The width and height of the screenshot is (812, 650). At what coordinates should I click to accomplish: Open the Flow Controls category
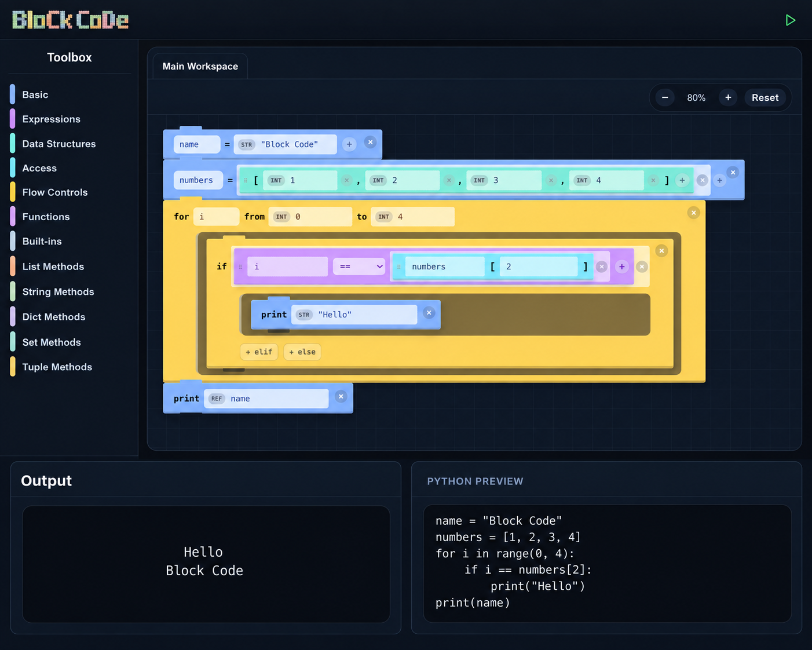coord(55,192)
